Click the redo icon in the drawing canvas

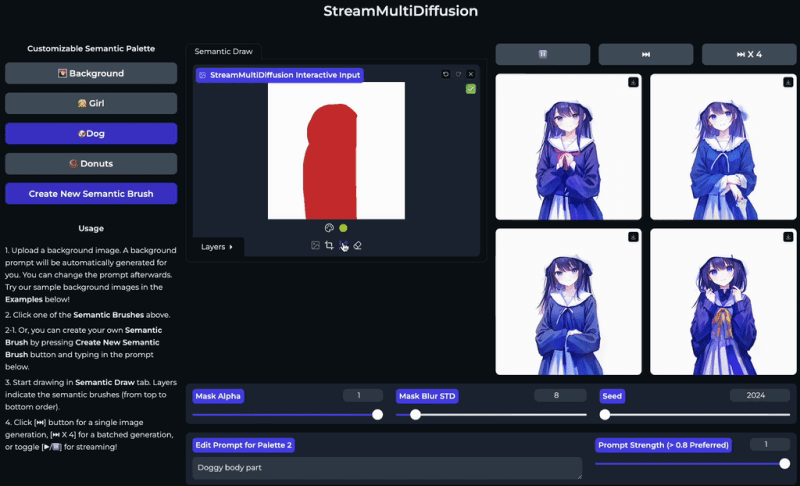pos(459,74)
